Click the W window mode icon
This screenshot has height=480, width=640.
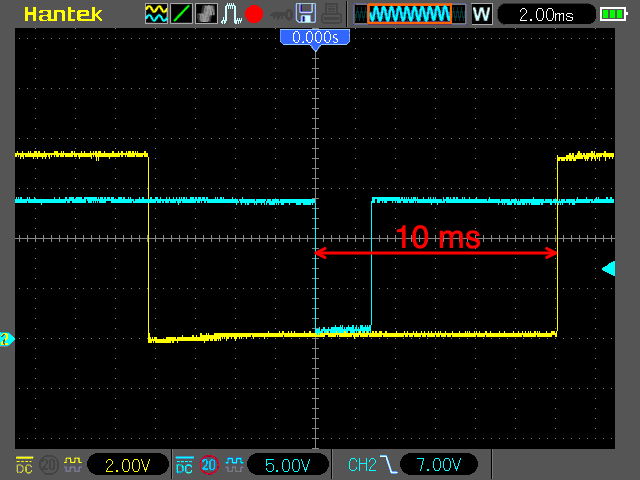coord(481,14)
